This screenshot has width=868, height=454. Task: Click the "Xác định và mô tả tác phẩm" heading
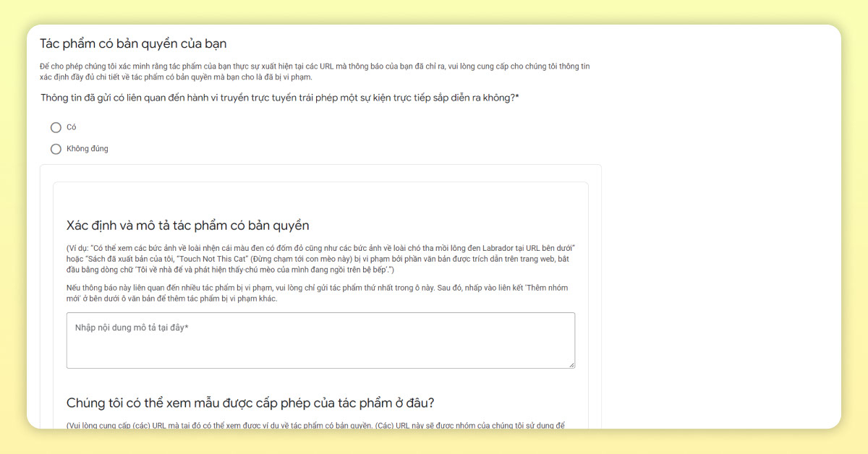click(187, 225)
